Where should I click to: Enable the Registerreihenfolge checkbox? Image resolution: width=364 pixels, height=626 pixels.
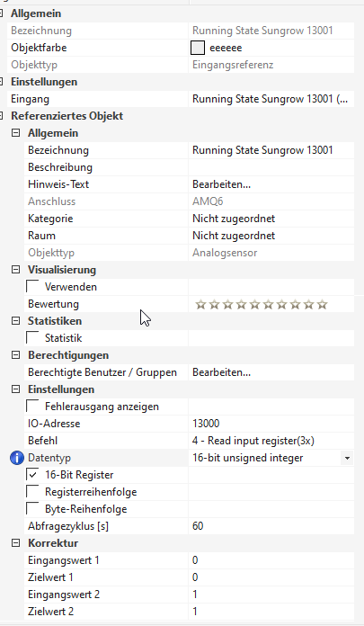pos(32,491)
